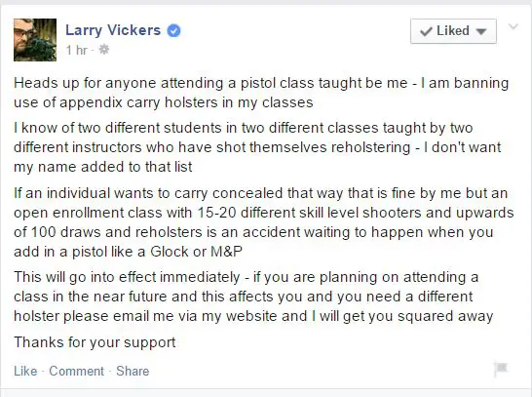Click paragraph about two different students

(x=257, y=147)
